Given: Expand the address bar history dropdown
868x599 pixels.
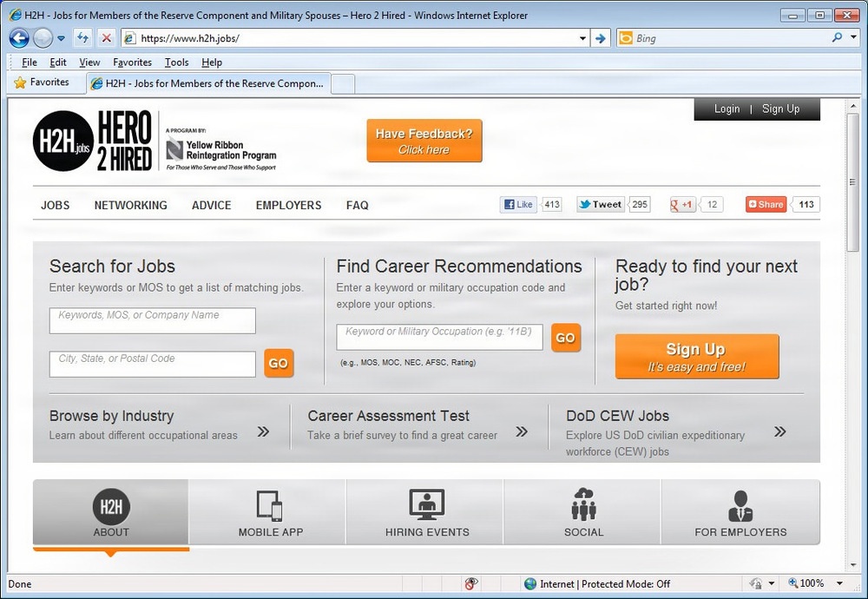Looking at the screenshot, I should (582, 39).
